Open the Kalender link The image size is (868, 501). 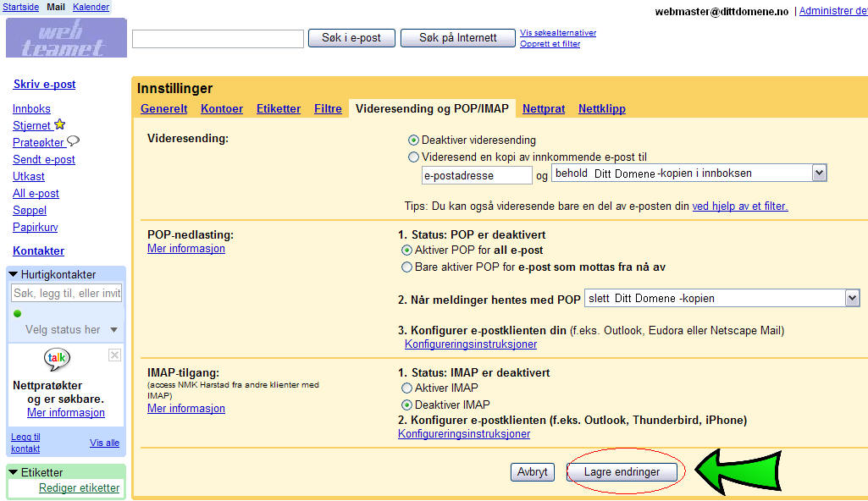point(91,7)
